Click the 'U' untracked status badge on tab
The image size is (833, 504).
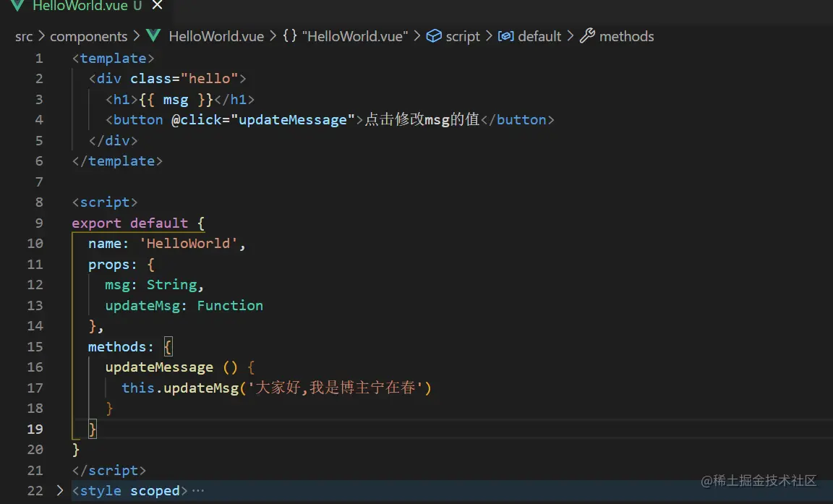pos(137,6)
